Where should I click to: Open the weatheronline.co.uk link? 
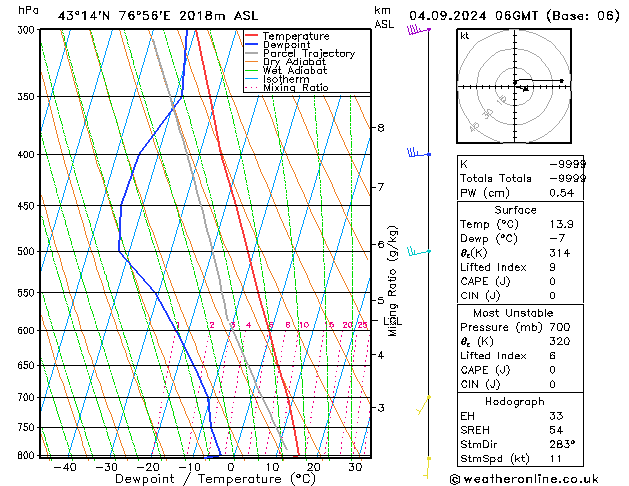[x=543, y=478]
